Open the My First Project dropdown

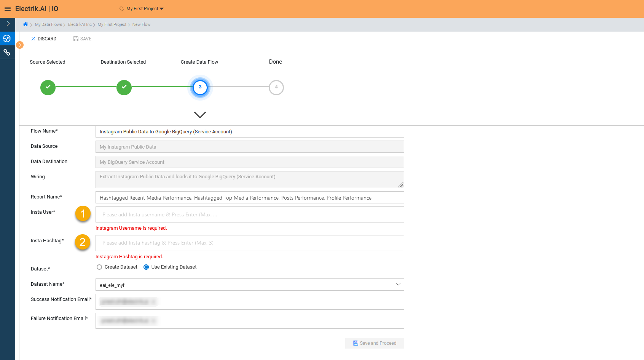pos(141,8)
